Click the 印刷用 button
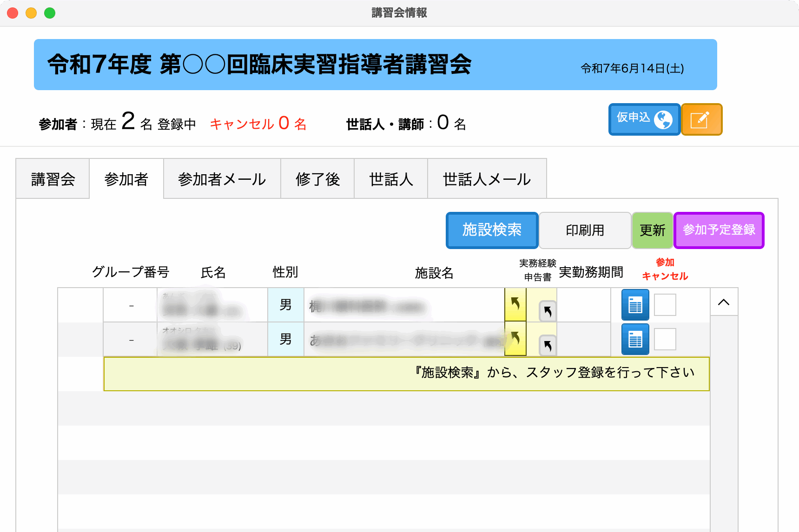Viewport: 799px width, 532px height. click(x=585, y=230)
